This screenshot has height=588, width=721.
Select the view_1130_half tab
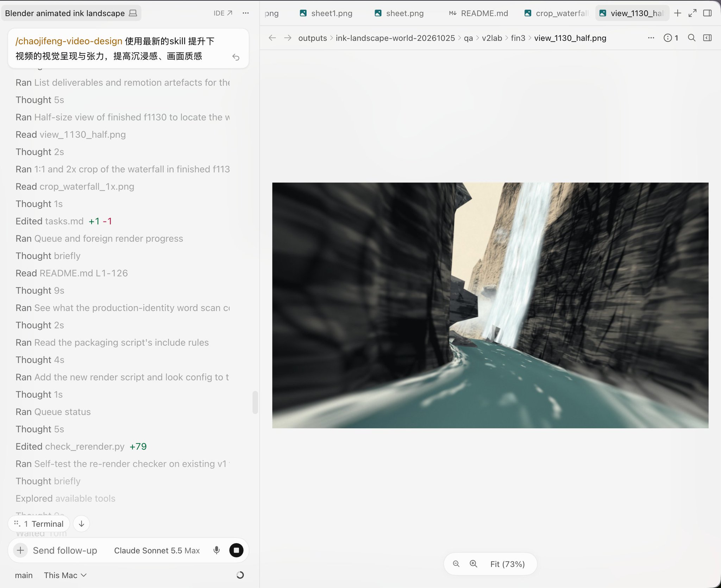632,13
